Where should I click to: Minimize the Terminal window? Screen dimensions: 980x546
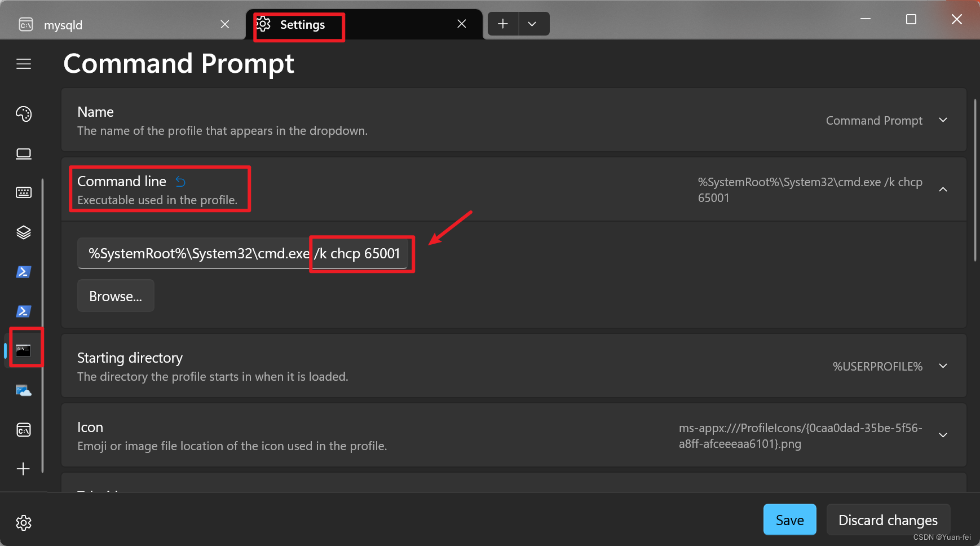pos(866,19)
